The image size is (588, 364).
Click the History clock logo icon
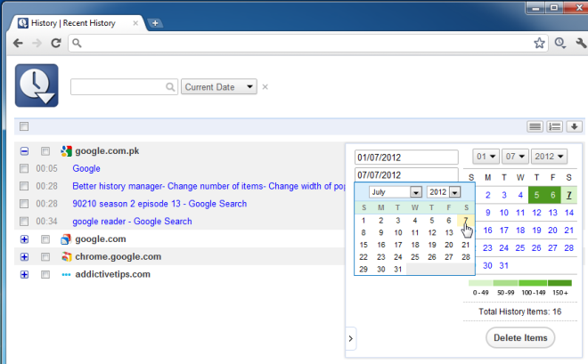37,86
